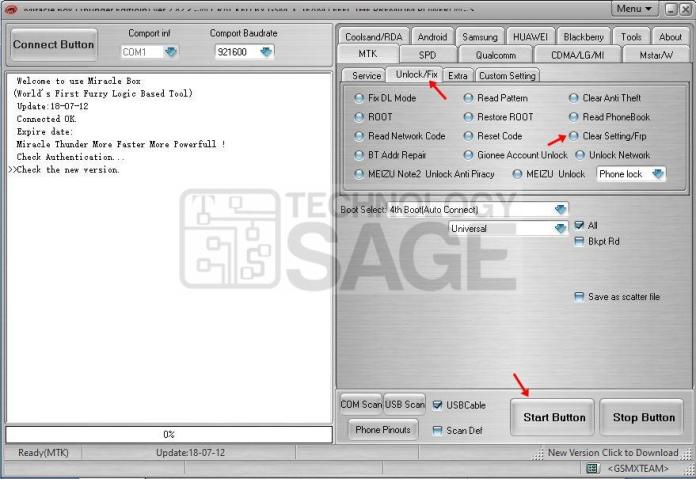
Task: Select the Mstar/W tab
Action: 656,55
